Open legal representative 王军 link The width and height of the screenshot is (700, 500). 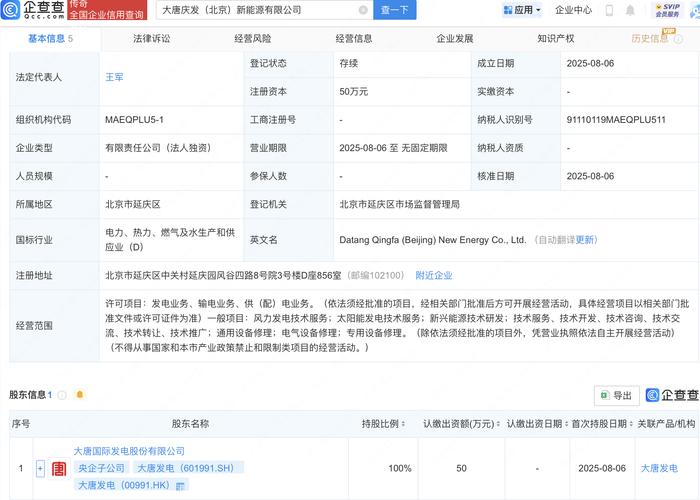(114, 77)
